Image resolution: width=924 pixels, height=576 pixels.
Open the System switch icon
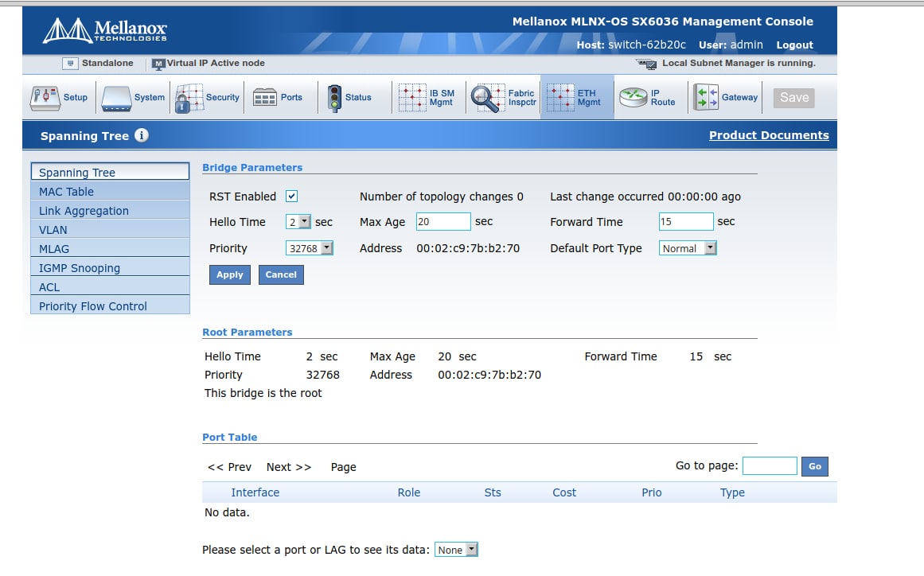point(116,99)
